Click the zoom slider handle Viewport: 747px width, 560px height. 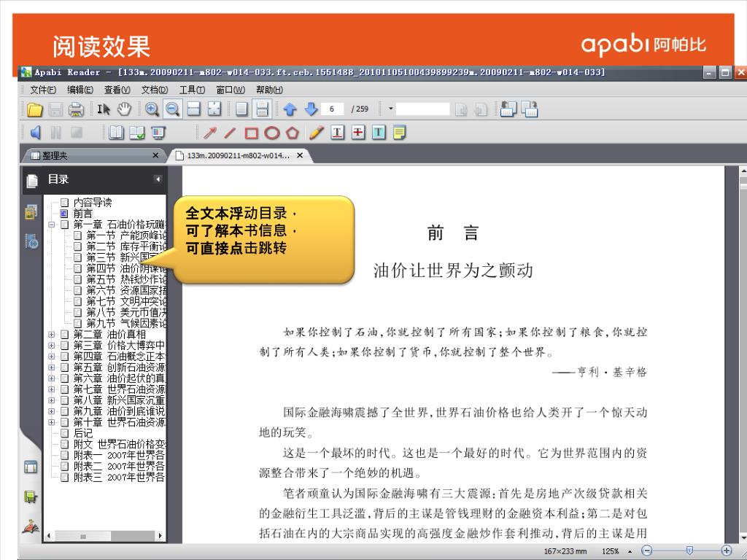pyautogui.click(x=689, y=551)
